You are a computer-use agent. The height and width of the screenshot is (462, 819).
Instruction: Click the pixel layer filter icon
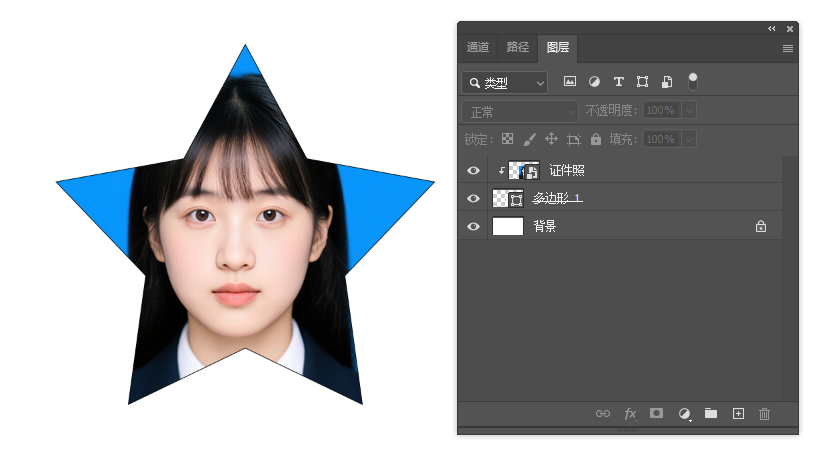tap(570, 82)
